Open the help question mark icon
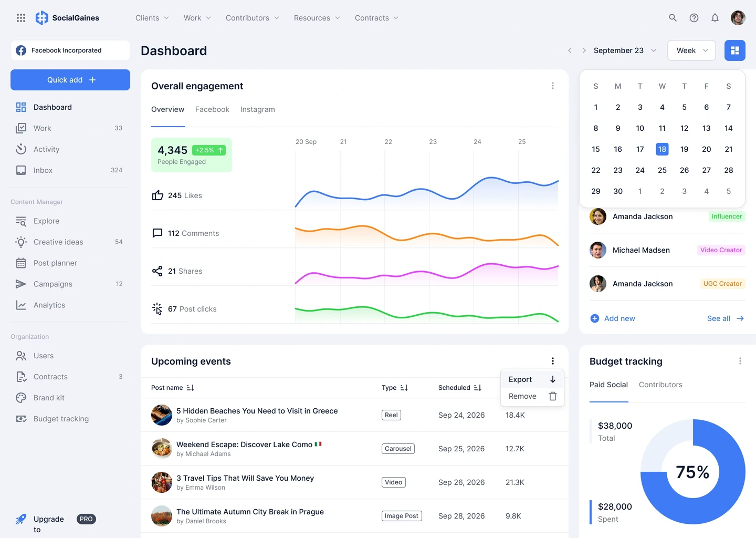The width and height of the screenshot is (756, 538). click(694, 18)
